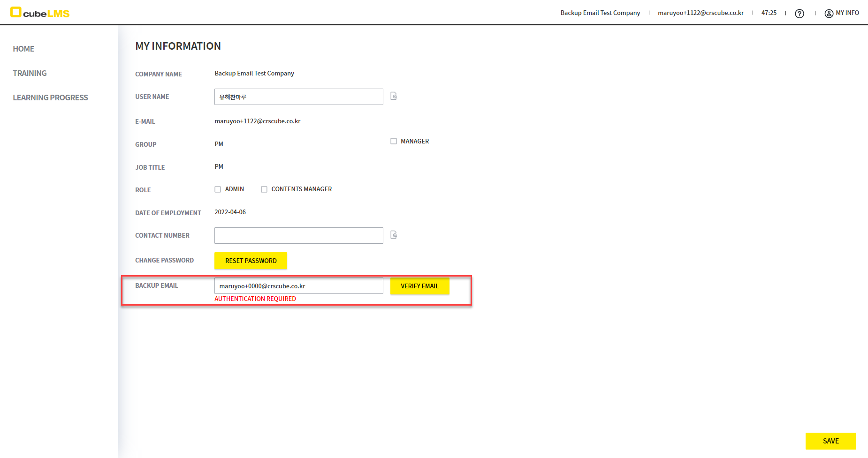Click Backup Email Test Company in header
This screenshot has height=458, width=868.
tap(600, 13)
